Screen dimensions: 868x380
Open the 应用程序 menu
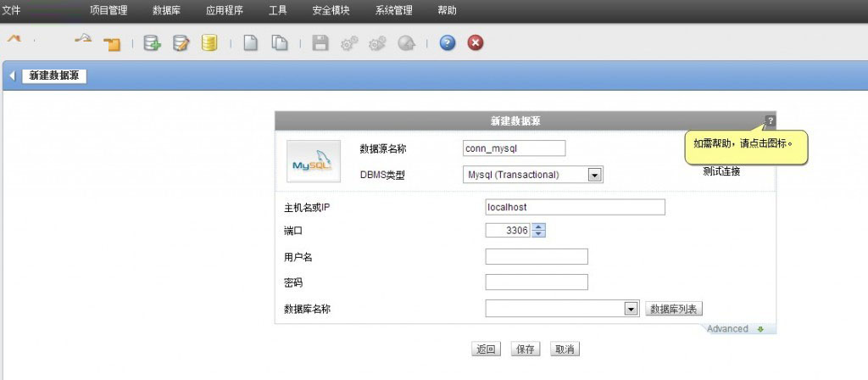[225, 10]
